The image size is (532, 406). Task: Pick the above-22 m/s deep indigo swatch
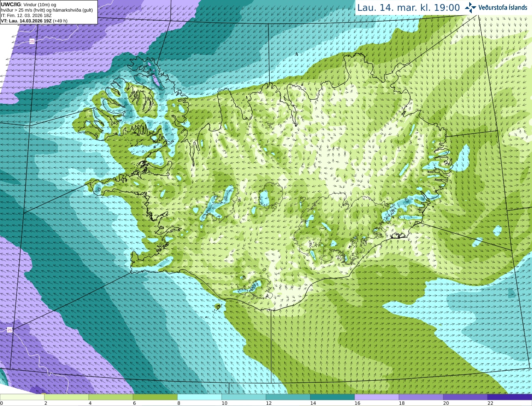tap(510, 397)
